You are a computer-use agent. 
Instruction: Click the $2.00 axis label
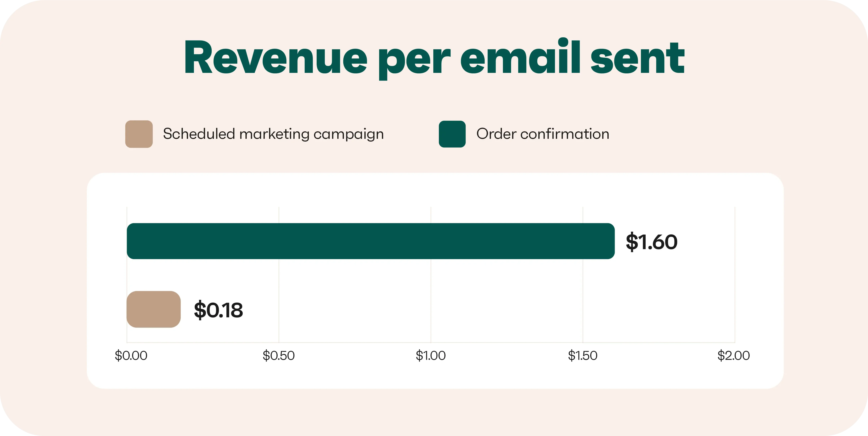(x=734, y=356)
